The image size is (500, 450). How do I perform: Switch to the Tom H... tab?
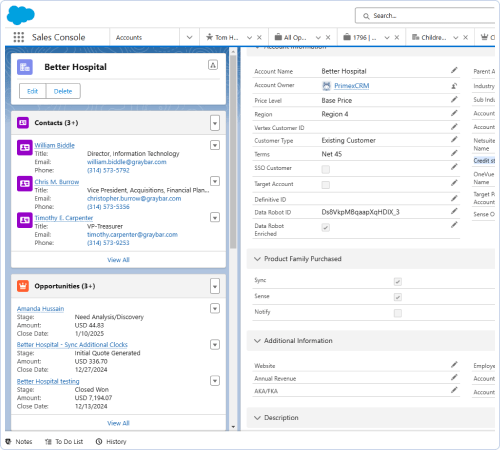(222, 37)
